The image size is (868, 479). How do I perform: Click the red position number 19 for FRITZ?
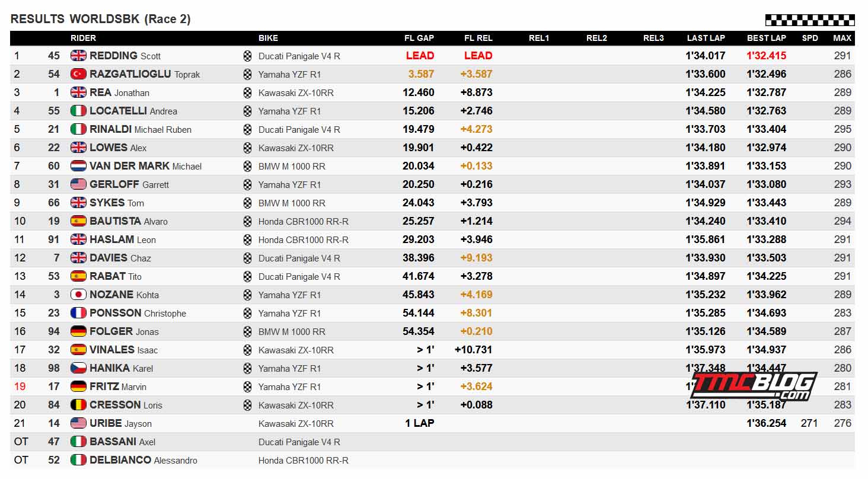point(20,387)
